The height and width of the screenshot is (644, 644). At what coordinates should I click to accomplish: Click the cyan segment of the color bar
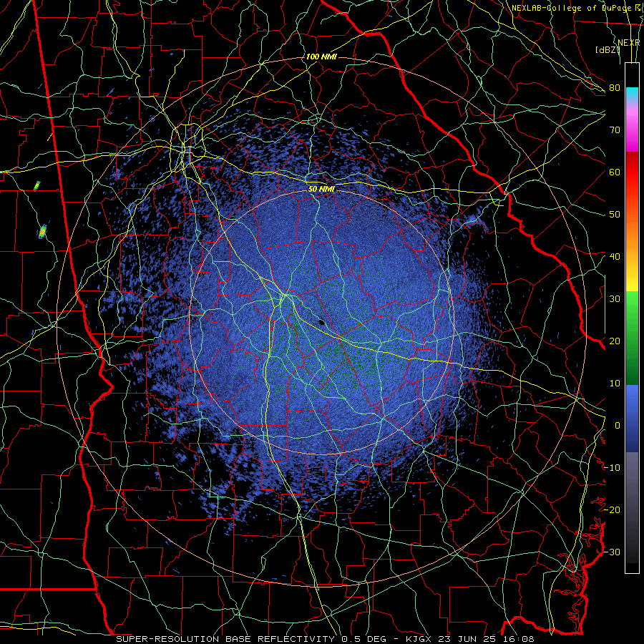632,94
